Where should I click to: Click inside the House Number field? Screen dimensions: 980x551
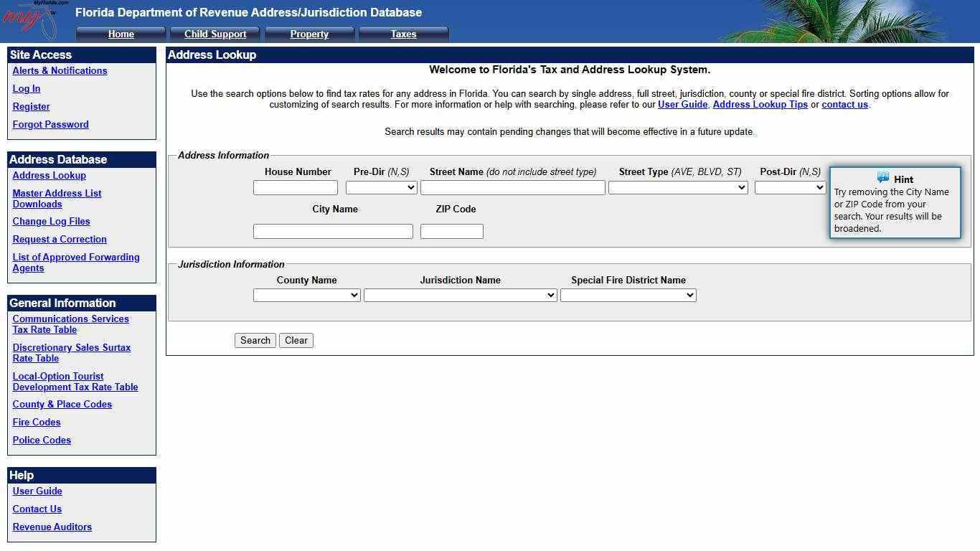[x=295, y=187]
